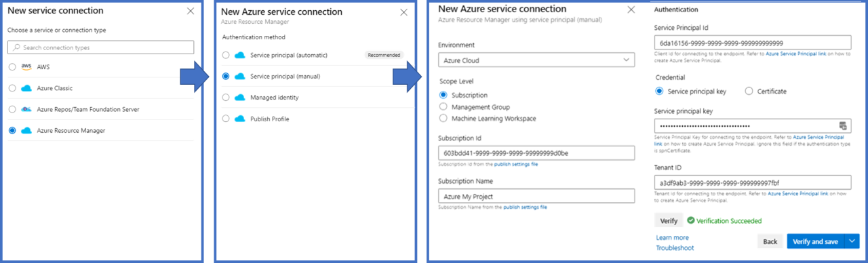This screenshot has height=263, width=868.
Task: Open the Learn more link
Action: point(672,237)
